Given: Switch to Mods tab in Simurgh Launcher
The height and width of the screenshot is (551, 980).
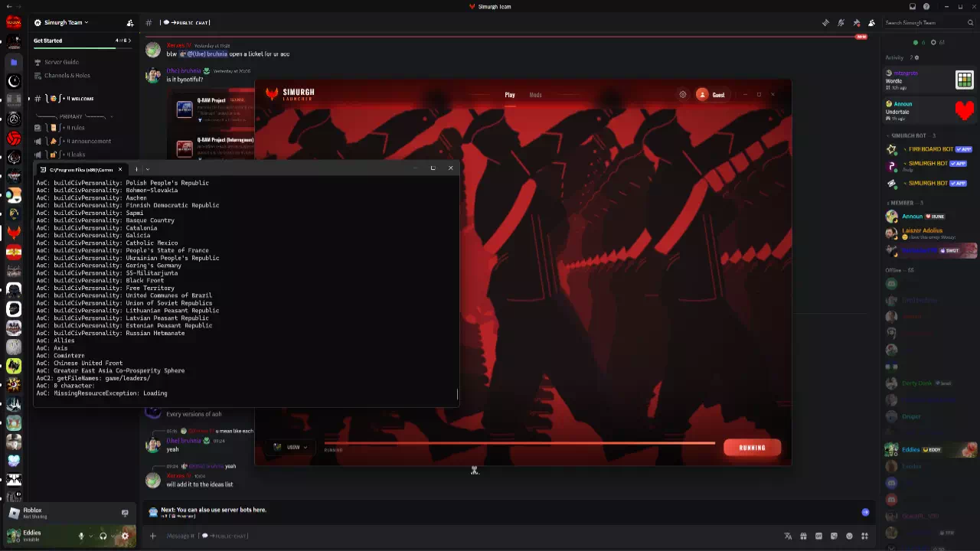Looking at the screenshot, I should point(535,95).
